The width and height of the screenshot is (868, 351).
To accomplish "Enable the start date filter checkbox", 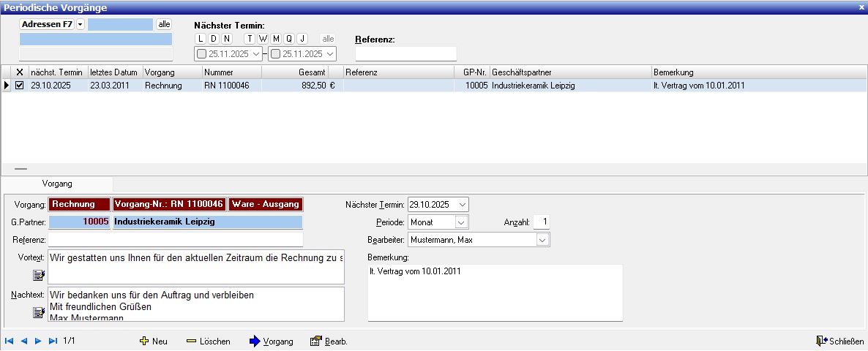I will [201, 54].
